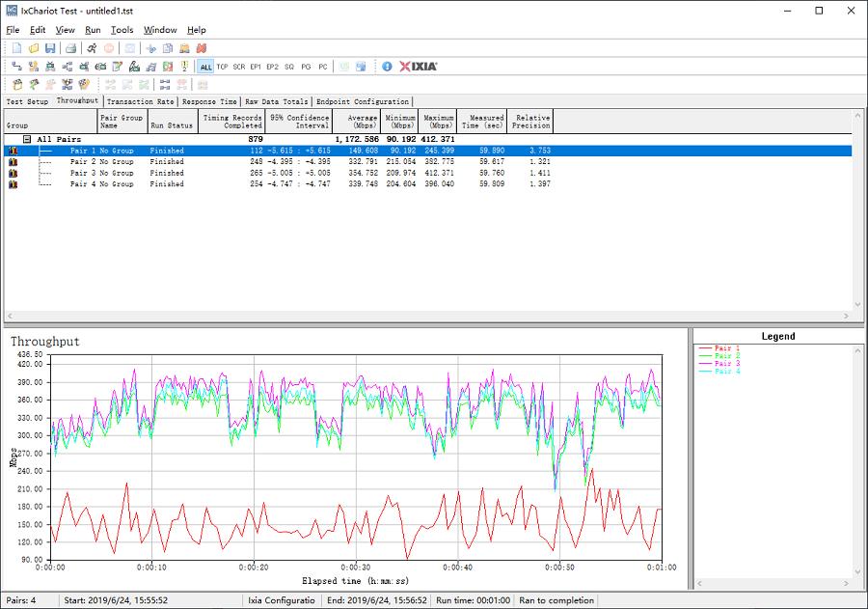Click the New test file icon
The width and height of the screenshot is (868, 609).
tap(16, 48)
